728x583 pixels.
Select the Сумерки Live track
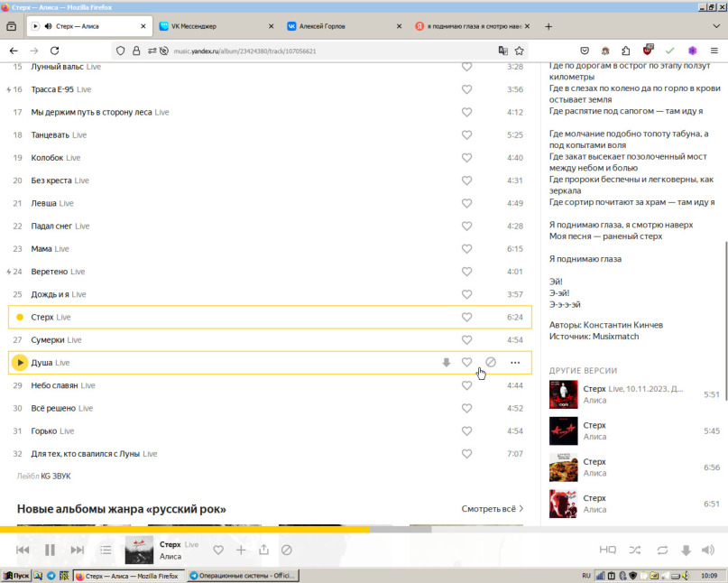point(270,339)
